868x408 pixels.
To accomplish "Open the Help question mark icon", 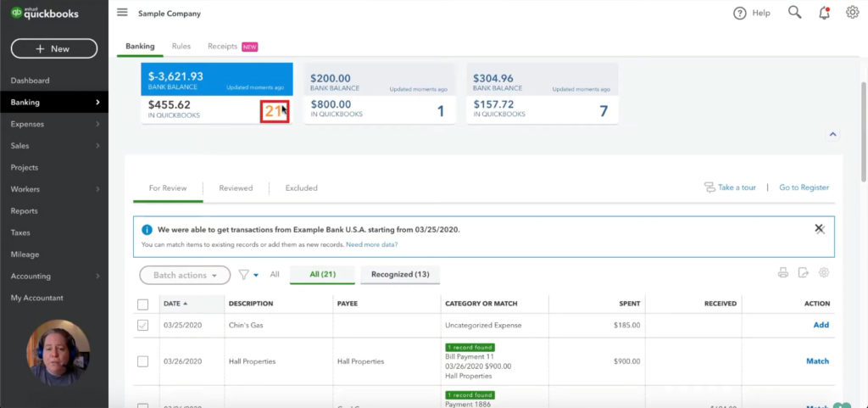I will tap(739, 14).
